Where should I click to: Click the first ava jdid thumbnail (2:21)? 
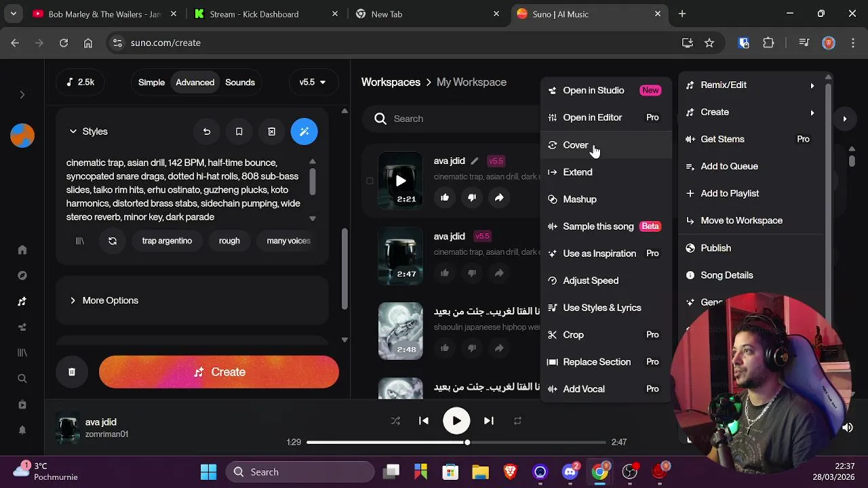(x=400, y=180)
